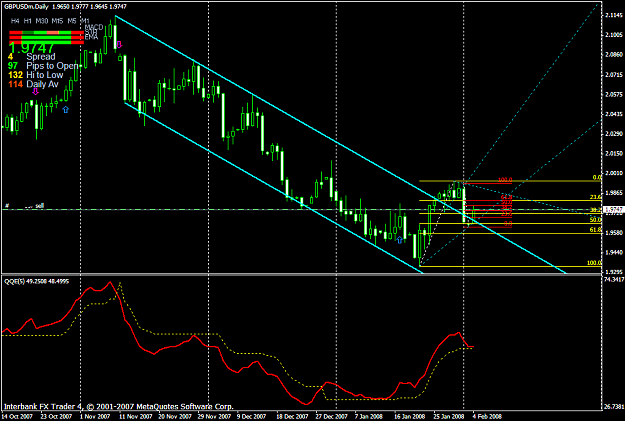Click the Hi to Low label
Viewport: 625px width, 421px height.
(x=45, y=75)
